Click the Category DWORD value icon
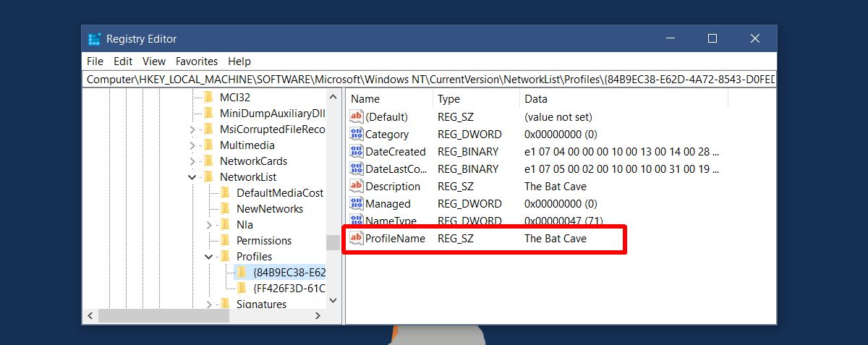Image resolution: width=868 pixels, height=345 pixels. pos(356,134)
